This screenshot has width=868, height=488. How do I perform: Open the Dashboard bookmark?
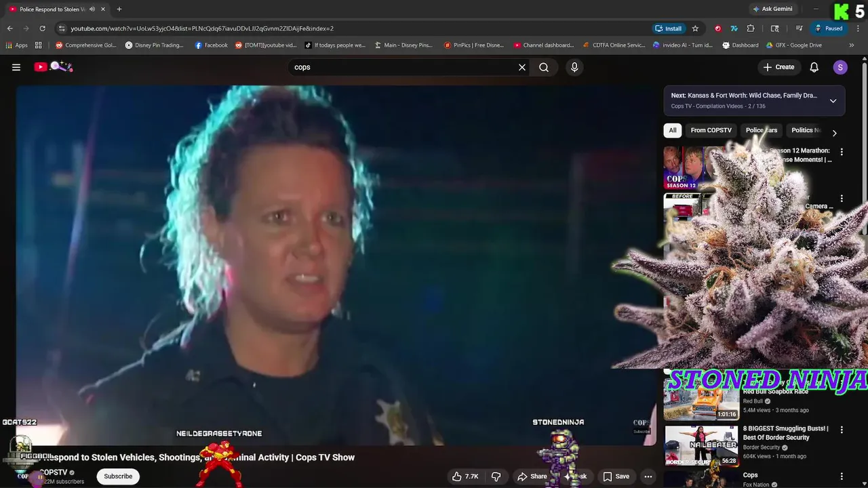click(741, 45)
